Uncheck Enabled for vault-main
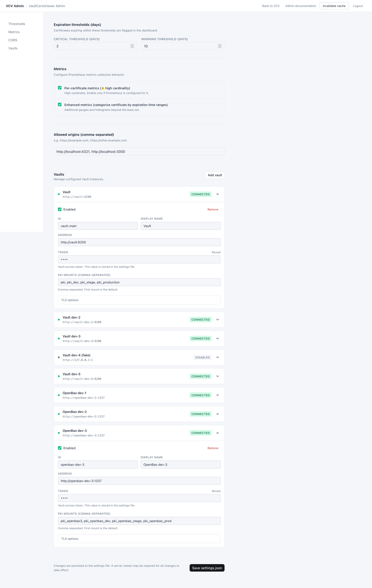Image resolution: width=372 pixels, height=588 pixels. (x=60, y=209)
